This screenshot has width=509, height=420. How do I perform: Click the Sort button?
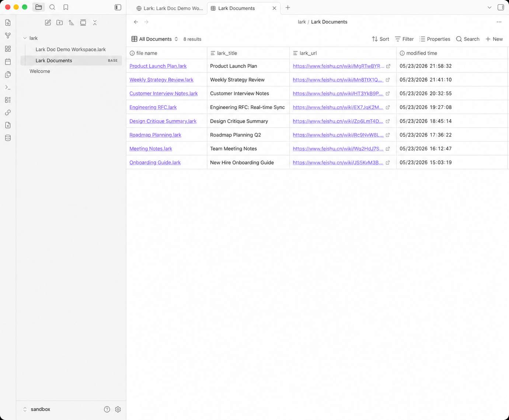(380, 39)
